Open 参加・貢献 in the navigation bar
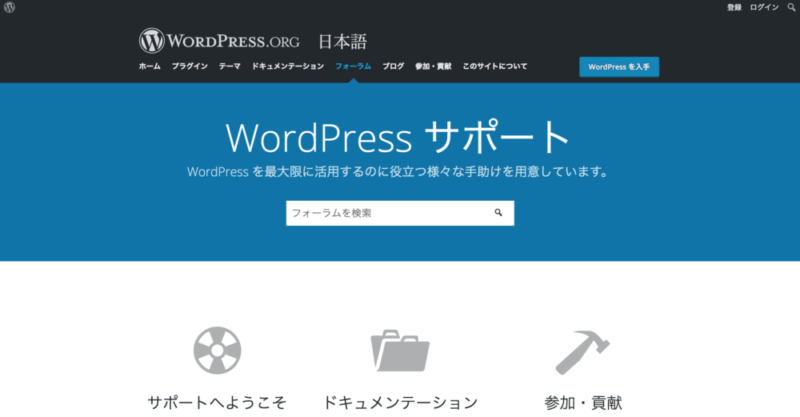800x417 pixels. pyautogui.click(x=433, y=66)
